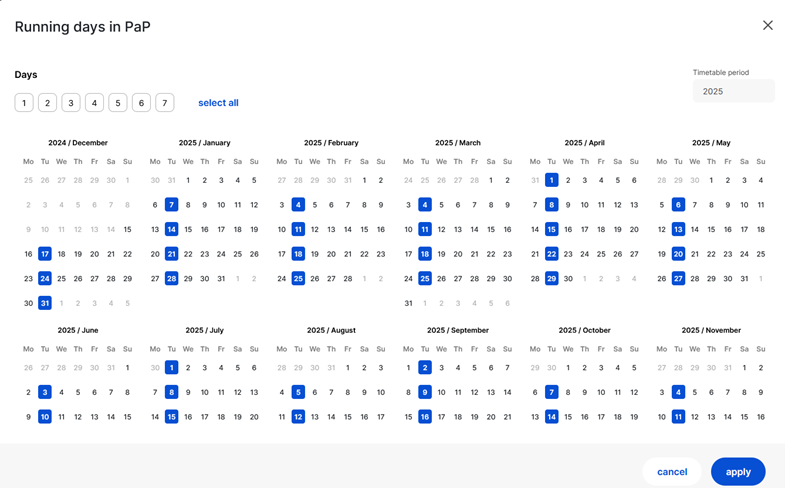This screenshot has height=488, width=785.
Task: Deselect September 2, 2025
Action: coord(425,368)
